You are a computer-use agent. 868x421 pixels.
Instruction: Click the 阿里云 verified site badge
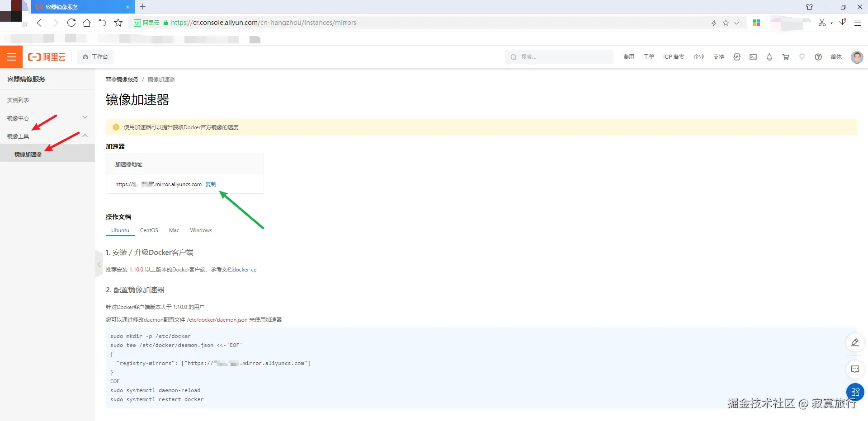point(146,23)
